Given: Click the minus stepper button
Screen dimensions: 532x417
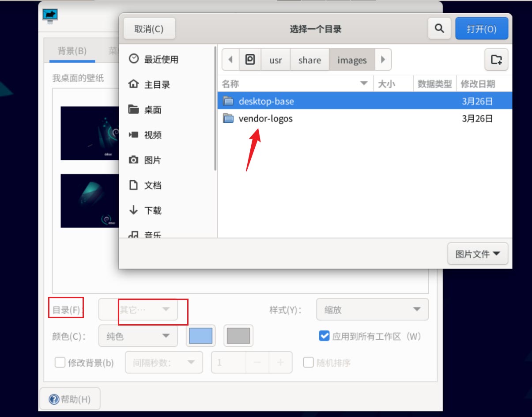Looking at the screenshot, I should (258, 363).
